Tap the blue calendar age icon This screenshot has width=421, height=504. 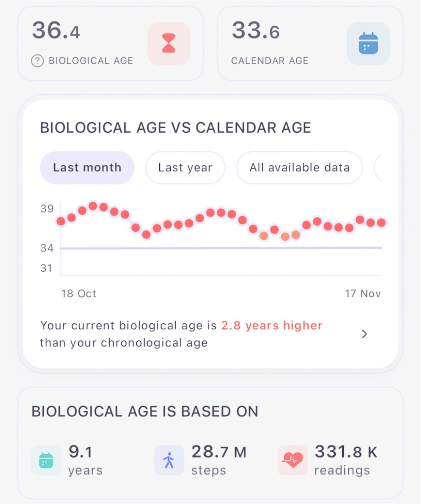click(x=368, y=43)
